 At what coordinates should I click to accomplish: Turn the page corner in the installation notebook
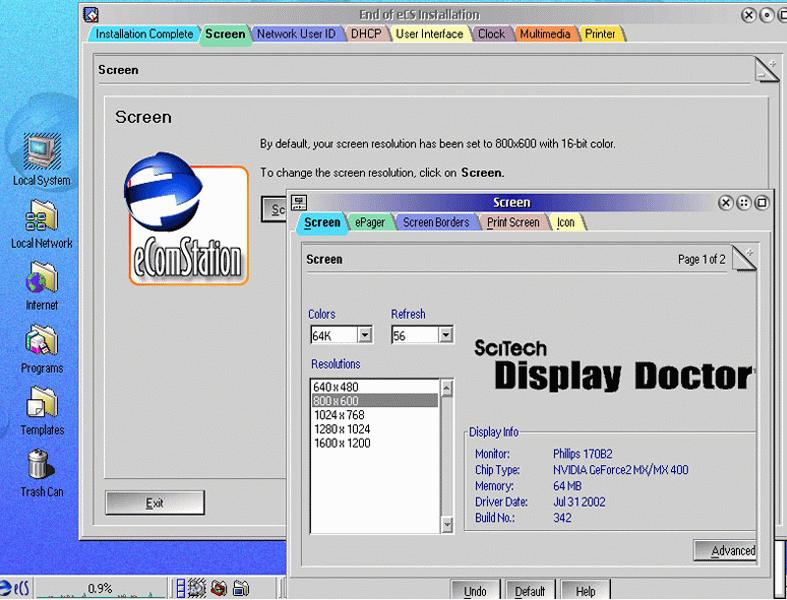coord(766,69)
